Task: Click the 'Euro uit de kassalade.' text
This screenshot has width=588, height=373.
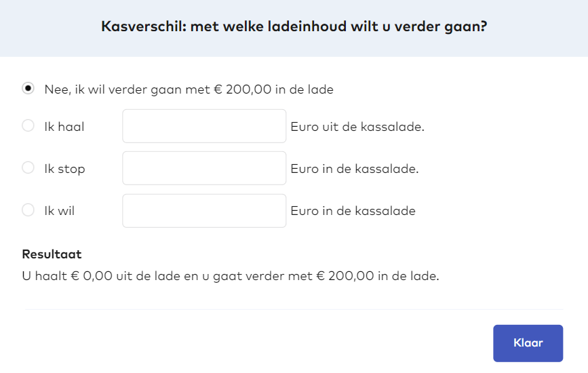Action: [357, 126]
